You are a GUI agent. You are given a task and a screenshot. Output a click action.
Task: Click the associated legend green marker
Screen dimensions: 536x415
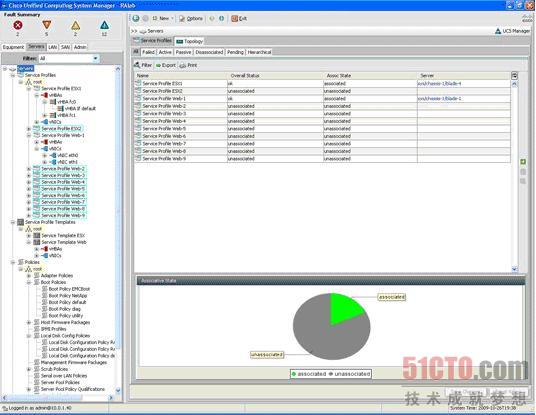tap(294, 374)
